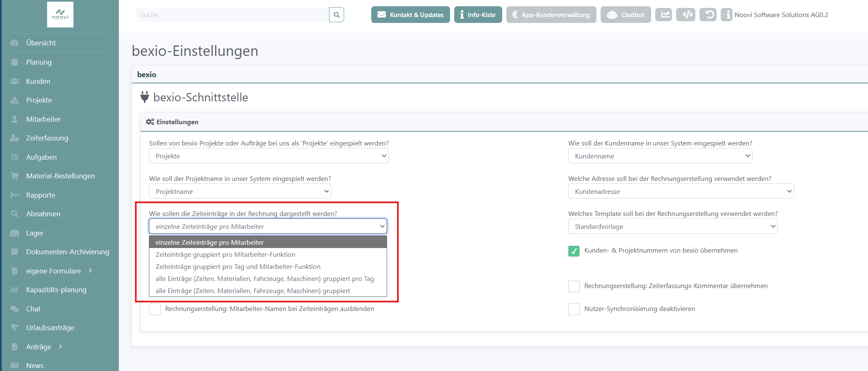Open the Kundenname dropdown
This screenshot has height=371, width=868.
[x=660, y=156]
